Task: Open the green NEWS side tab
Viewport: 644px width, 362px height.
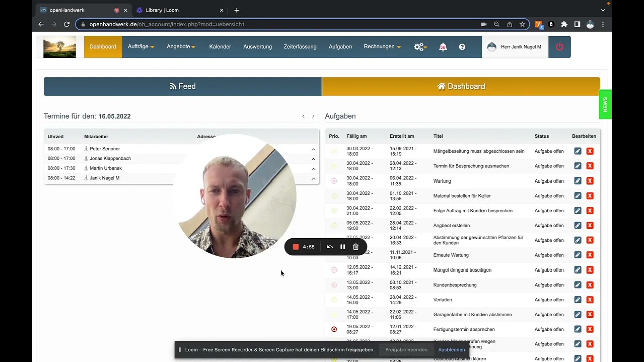Action: click(605, 104)
